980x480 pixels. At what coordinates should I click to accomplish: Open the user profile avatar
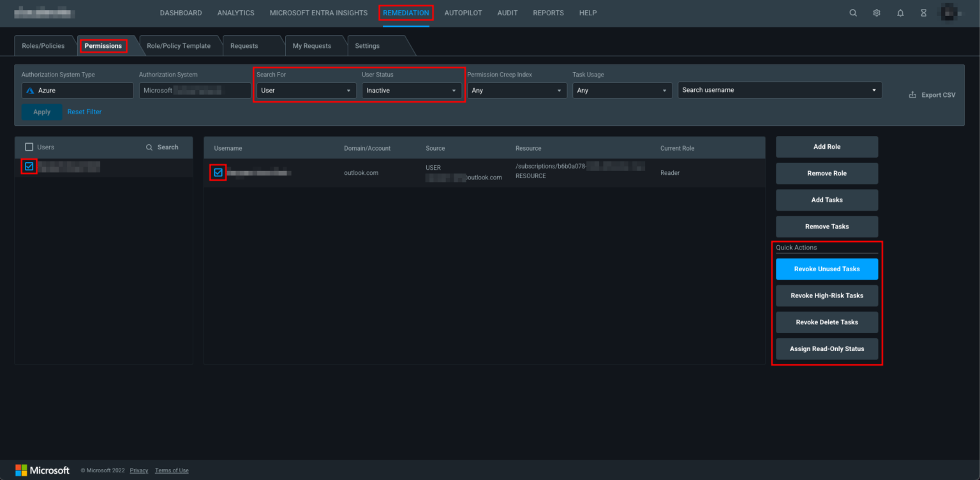tap(950, 13)
